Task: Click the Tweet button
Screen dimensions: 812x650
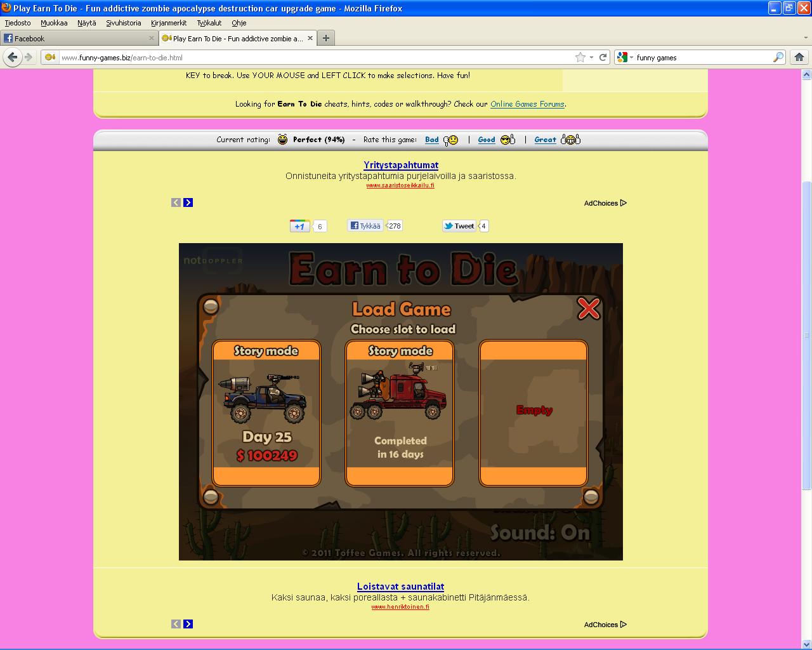Action: click(x=459, y=226)
